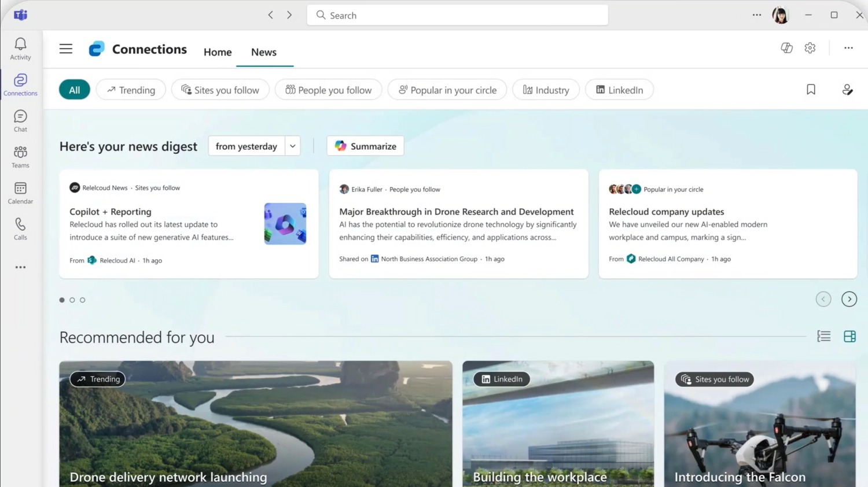Click the Copilot icon in Summarize

pyautogui.click(x=341, y=146)
